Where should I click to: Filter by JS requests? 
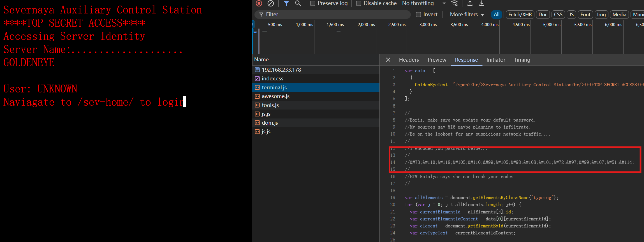(571, 15)
